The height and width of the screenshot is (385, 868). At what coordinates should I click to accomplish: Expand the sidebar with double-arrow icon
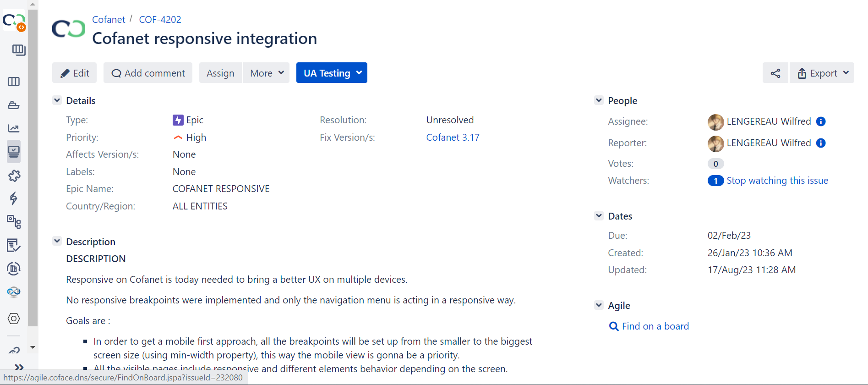(19, 367)
